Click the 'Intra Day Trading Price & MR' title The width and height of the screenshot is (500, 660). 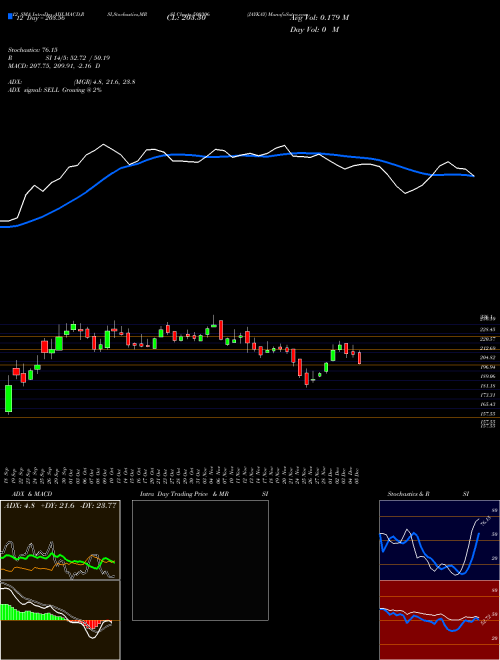point(185,494)
